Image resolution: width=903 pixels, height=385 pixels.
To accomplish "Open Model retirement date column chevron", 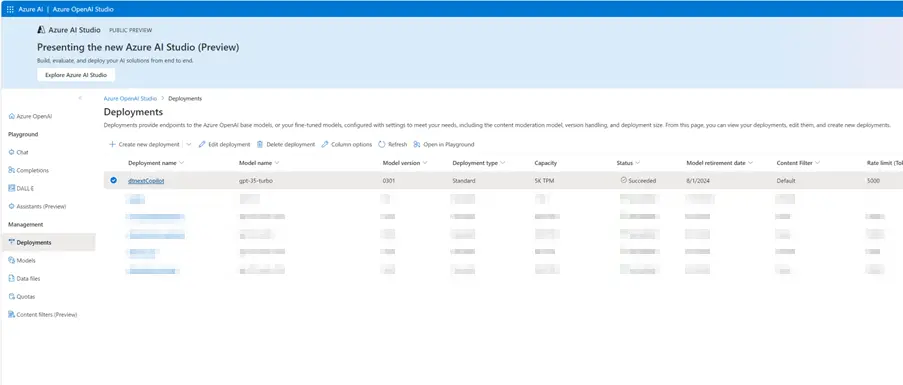I will (x=750, y=163).
